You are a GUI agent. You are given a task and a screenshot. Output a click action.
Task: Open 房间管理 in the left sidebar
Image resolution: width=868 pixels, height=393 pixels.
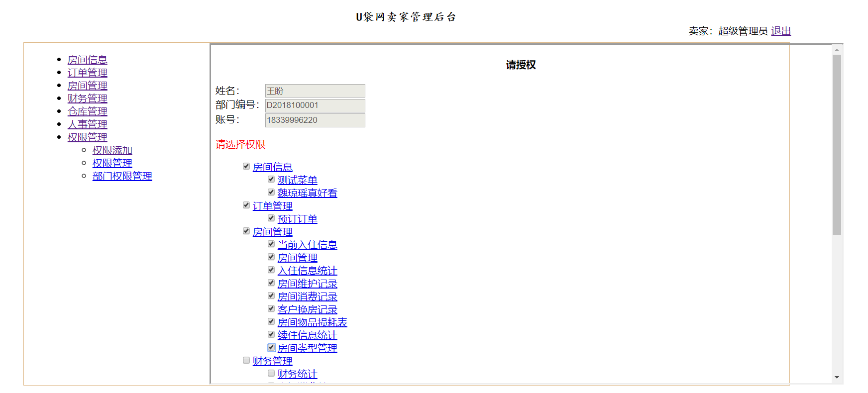point(87,86)
